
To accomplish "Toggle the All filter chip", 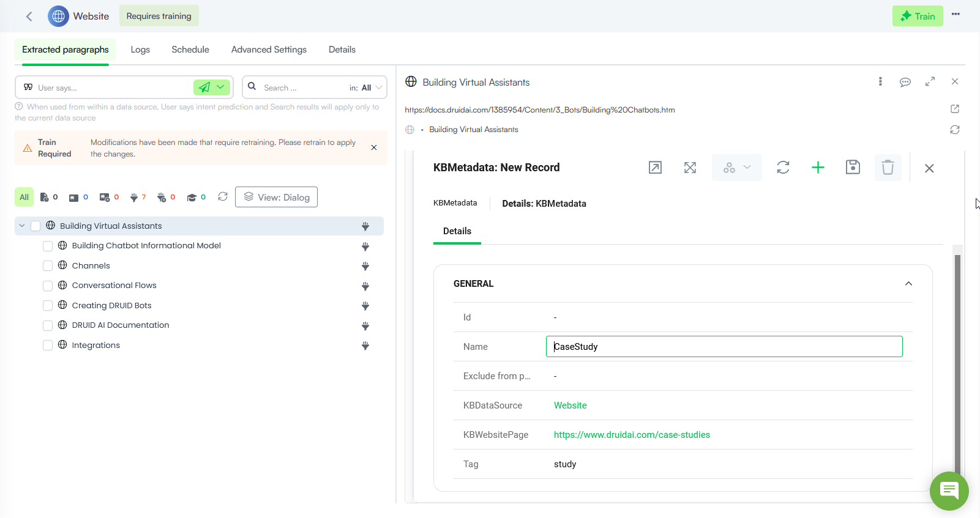I will click(24, 197).
